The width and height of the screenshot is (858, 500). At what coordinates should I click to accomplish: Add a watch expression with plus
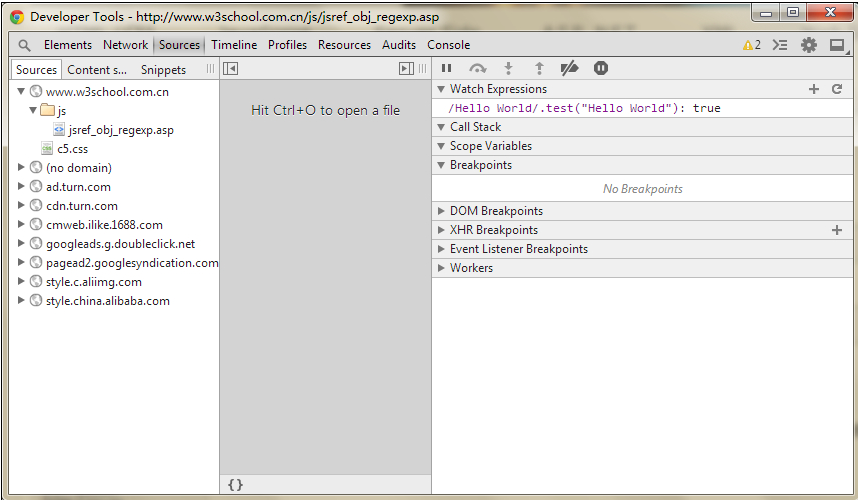click(x=814, y=89)
